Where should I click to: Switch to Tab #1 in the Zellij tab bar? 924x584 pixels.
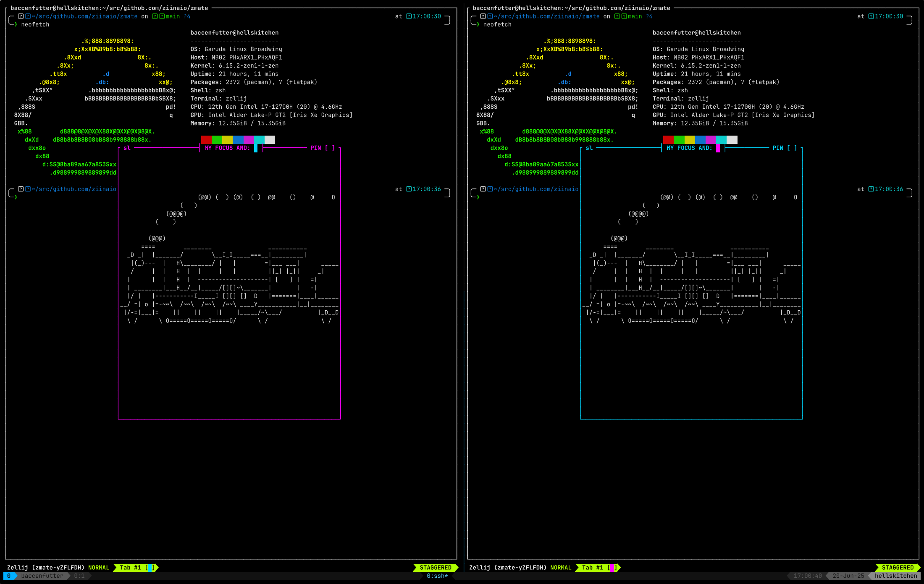(131, 567)
